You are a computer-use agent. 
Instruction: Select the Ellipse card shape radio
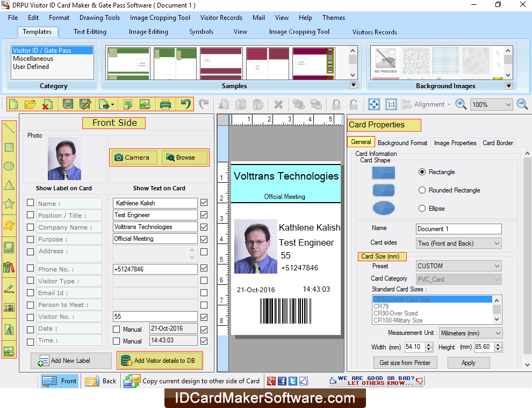tap(422, 209)
